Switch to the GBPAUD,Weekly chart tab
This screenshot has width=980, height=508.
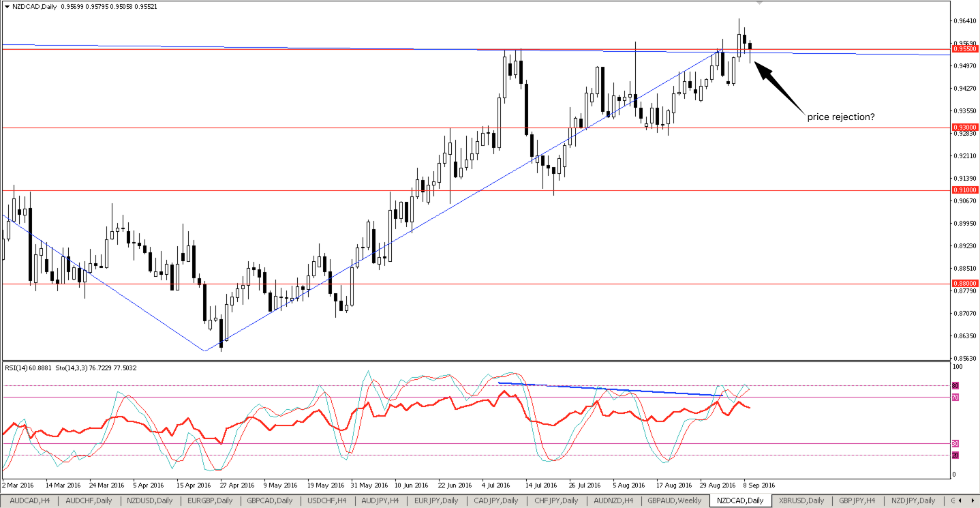675,501
